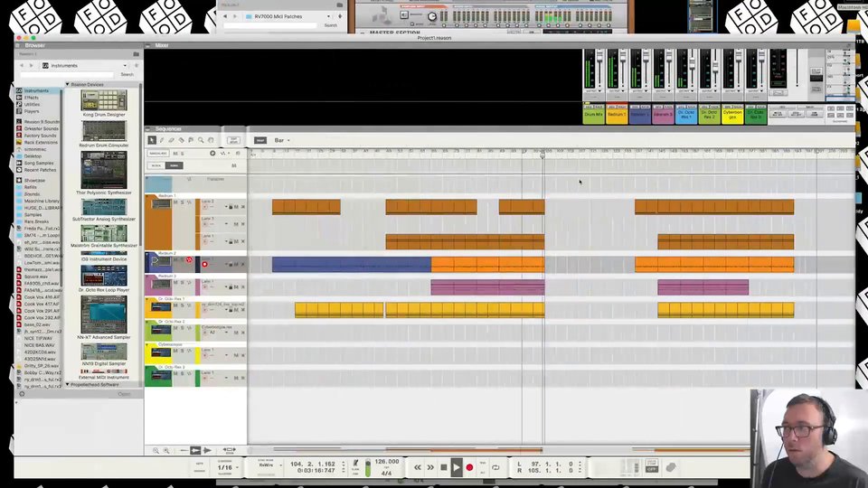Go back in Browser navigation
The width and height of the screenshot is (868, 488).
coord(22,65)
